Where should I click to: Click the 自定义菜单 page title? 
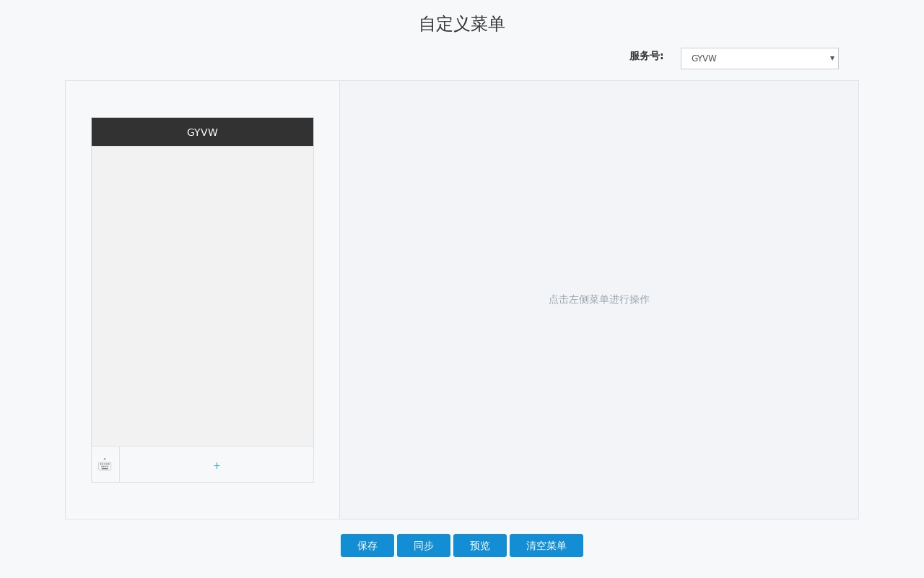462,24
